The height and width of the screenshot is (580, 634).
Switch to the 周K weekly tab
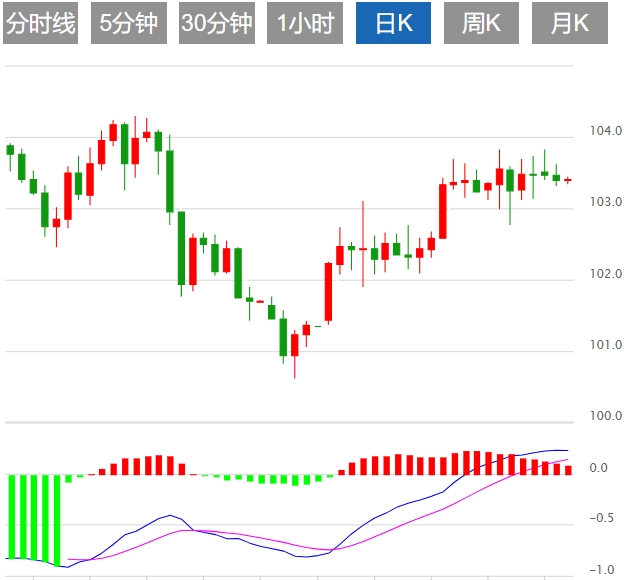[x=481, y=23]
